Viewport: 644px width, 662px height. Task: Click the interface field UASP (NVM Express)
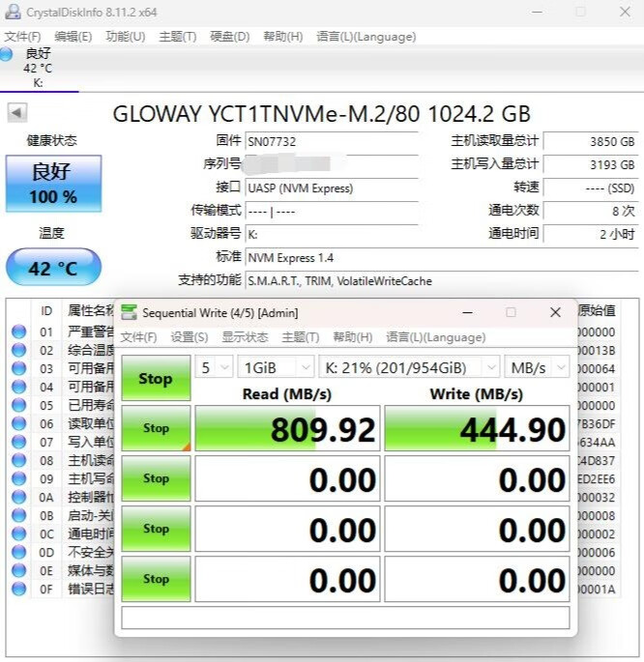click(332, 187)
